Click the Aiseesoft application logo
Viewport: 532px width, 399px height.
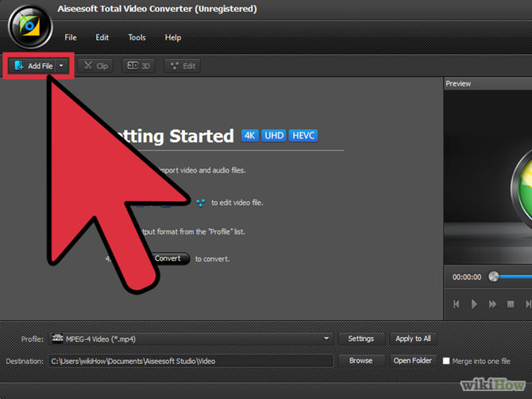pos(30,27)
